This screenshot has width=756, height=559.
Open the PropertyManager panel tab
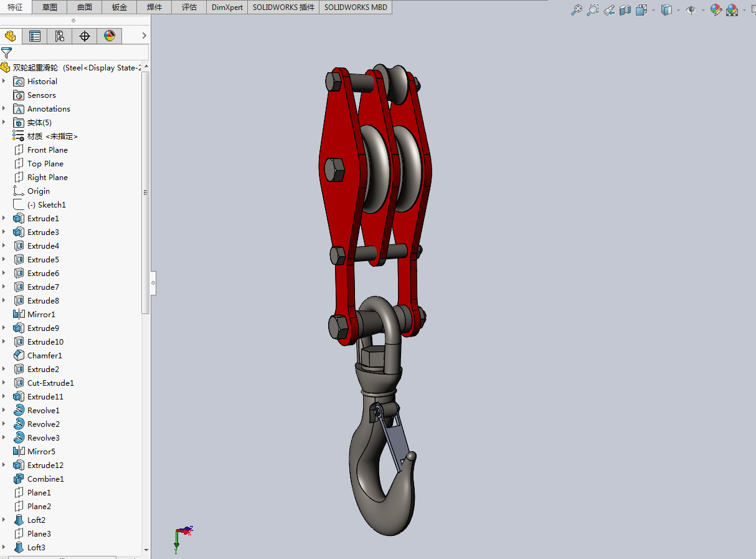pyautogui.click(x=35, y=36)
